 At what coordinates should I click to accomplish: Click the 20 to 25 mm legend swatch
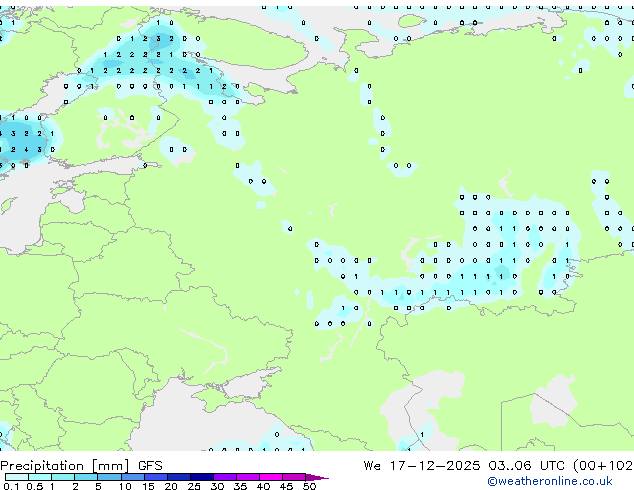[x=178, y=477]
